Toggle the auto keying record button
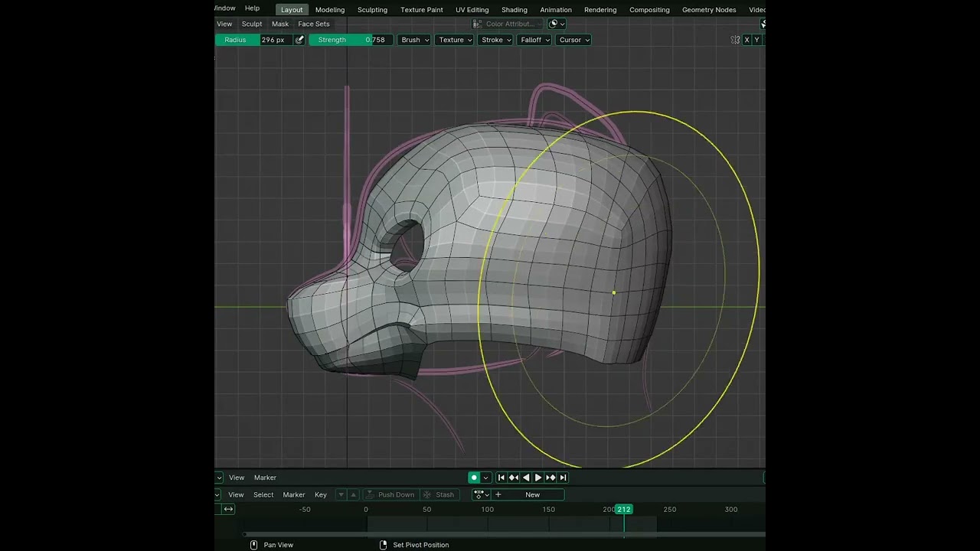The image size is (980, 551). point(474,478)
